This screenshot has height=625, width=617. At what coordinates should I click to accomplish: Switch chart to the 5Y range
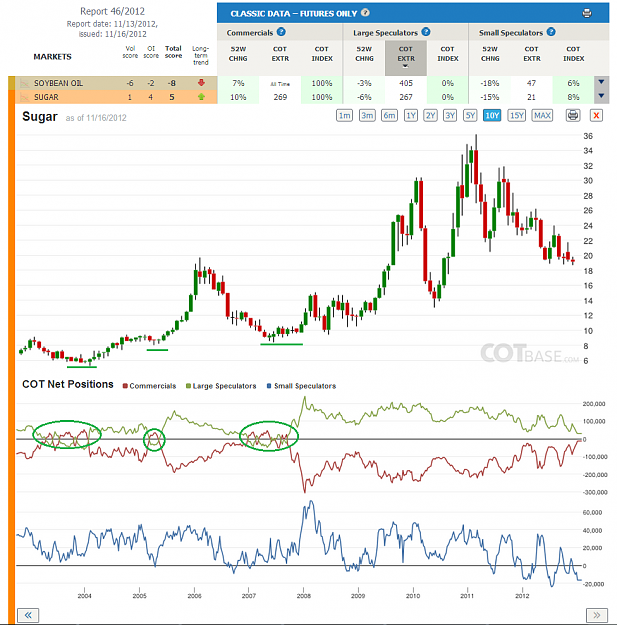click(470, 116)
